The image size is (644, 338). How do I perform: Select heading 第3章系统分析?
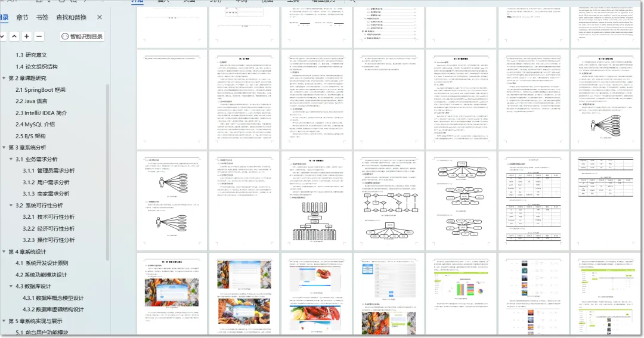(27, 147)
